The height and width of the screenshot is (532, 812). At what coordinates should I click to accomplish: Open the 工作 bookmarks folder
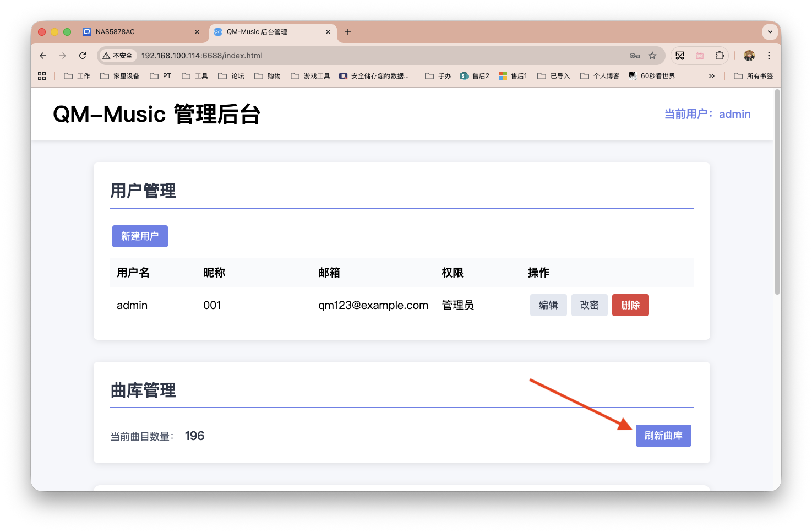pyautogui.click(x=77, y=75)
